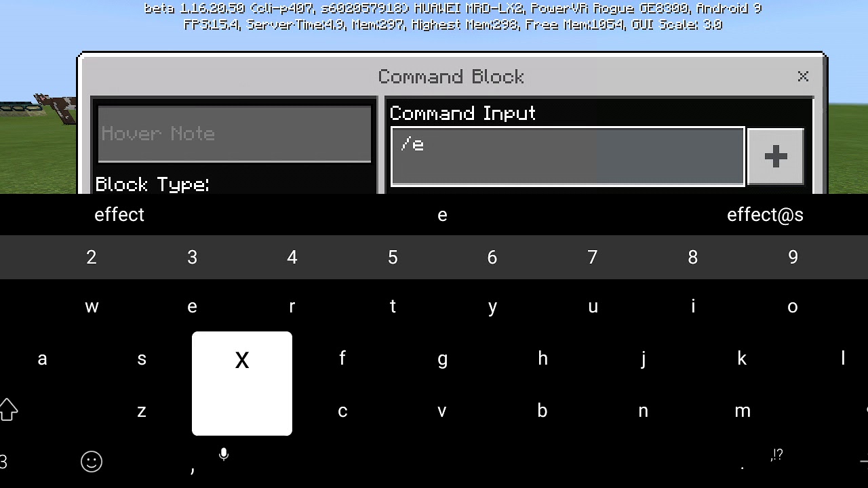Tap the number 9 key
Image resolution: width=868 pixels, height=488 pixels.
coord(793,258)
